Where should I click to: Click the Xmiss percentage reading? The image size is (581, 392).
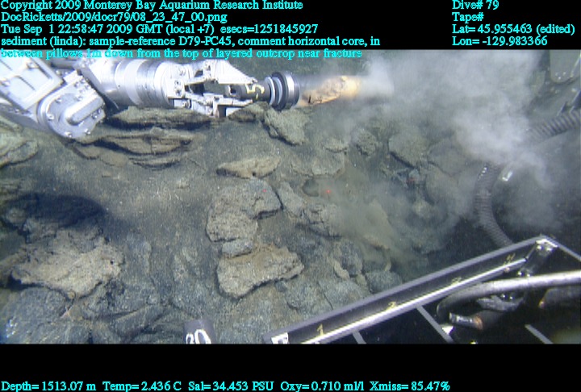408,386
